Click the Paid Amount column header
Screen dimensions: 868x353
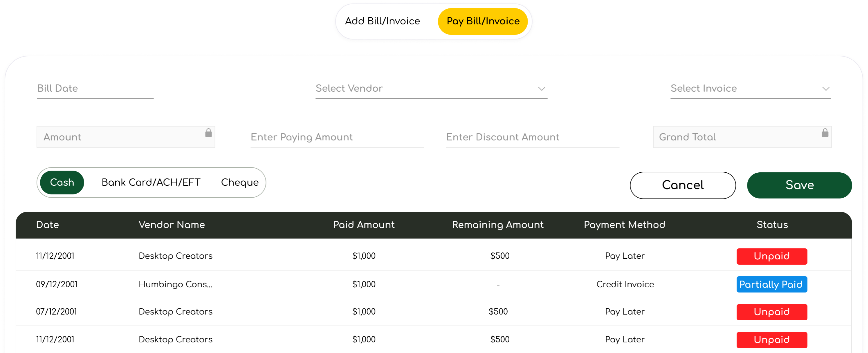click(x=364, y=225)
